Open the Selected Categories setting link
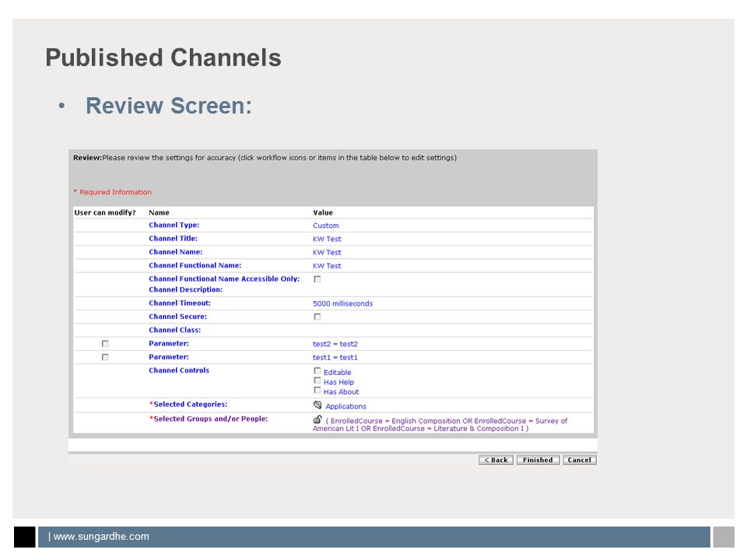This screenshot has height=560, width=747. (190, 404)
